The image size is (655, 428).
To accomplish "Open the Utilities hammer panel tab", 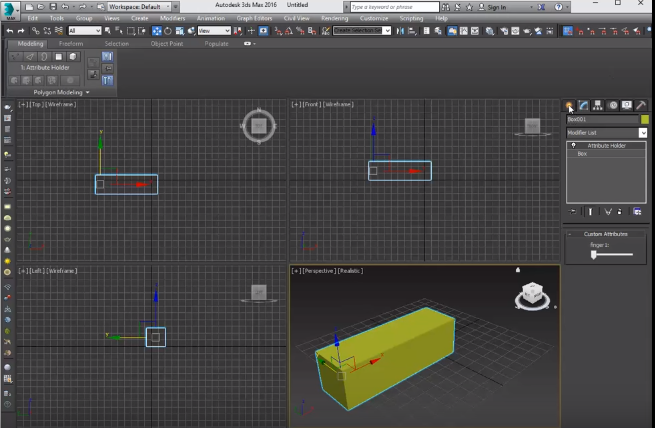I will (640, 105).
